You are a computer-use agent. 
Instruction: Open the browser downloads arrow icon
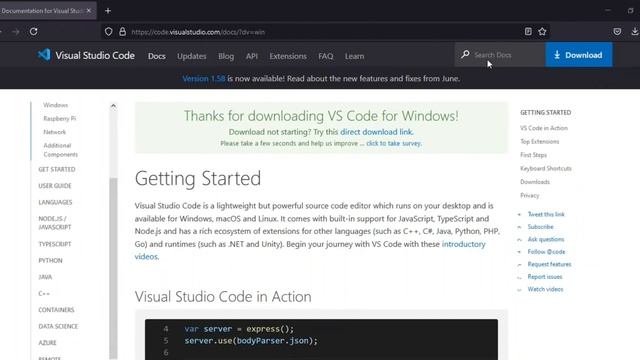pos(635,31)
